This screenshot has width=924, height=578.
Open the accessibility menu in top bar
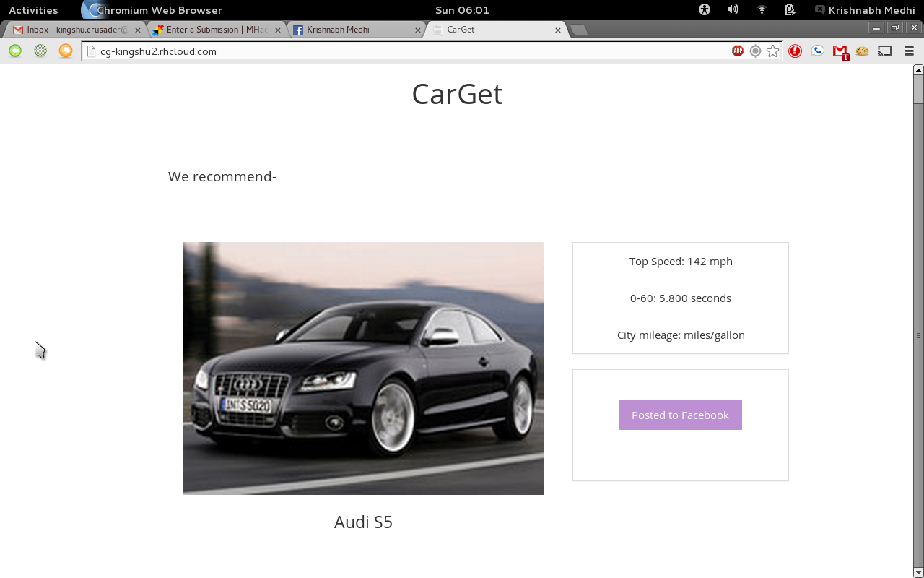(x=705, y=9)
